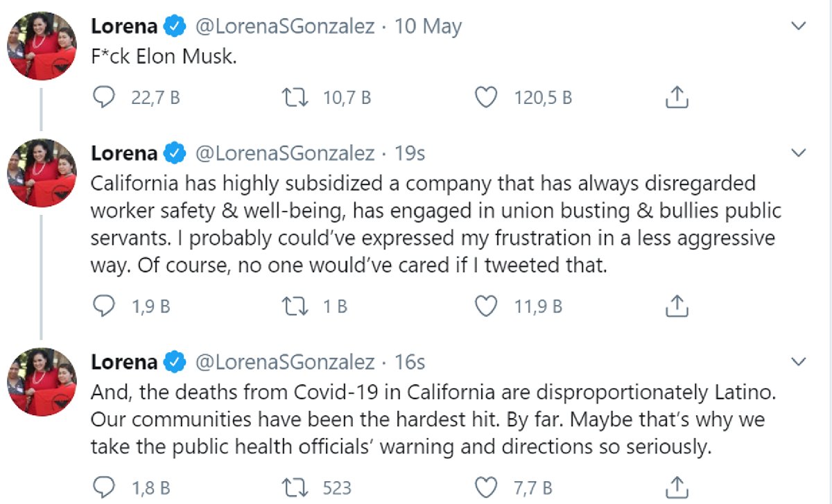Like the Covid-19 Latino deaths tweet
The image size is (832, 504).
click(x=486, y=487)
